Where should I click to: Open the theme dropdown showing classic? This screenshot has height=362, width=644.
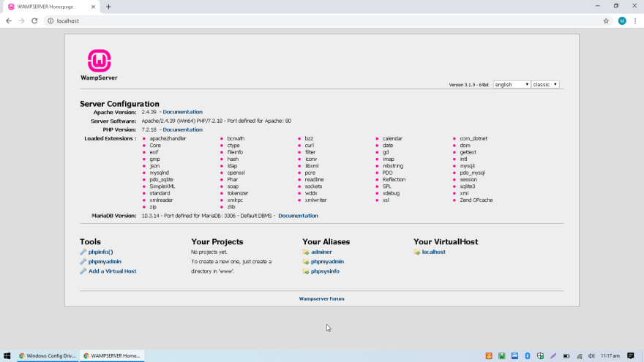[545, 85]
